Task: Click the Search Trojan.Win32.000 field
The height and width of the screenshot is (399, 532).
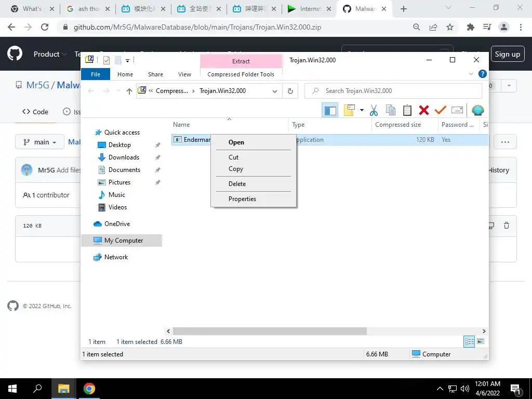Action: 393,91
